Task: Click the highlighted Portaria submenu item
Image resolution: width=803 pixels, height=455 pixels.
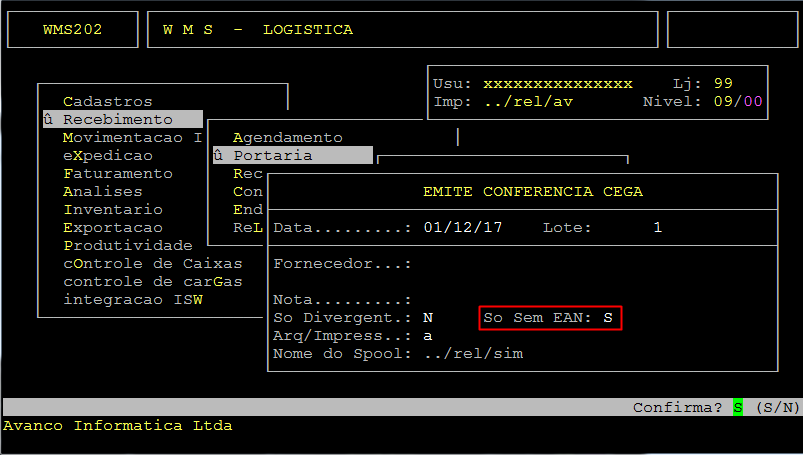Action: click(x=272, y=155)
